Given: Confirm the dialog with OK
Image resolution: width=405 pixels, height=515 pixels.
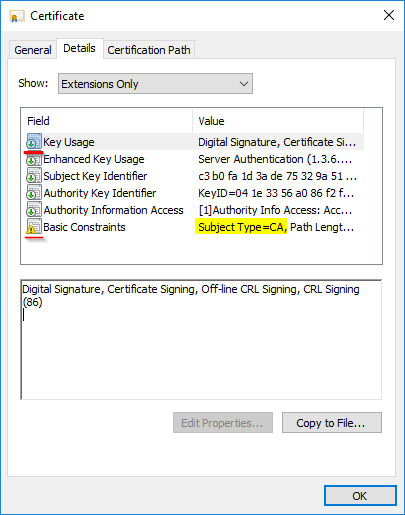Looking at the screenshot, I should [x=360, y=496].
